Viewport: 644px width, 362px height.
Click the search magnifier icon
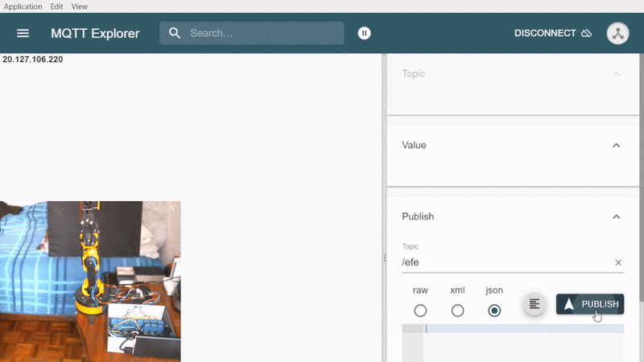coord(175,33)
